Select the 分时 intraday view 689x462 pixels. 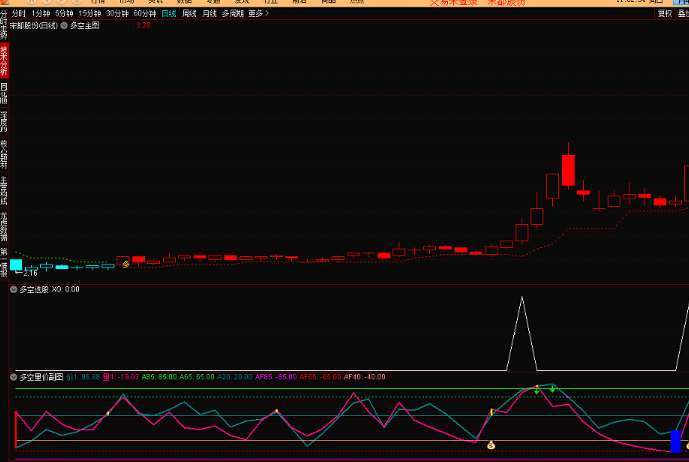tap(17, 14)
